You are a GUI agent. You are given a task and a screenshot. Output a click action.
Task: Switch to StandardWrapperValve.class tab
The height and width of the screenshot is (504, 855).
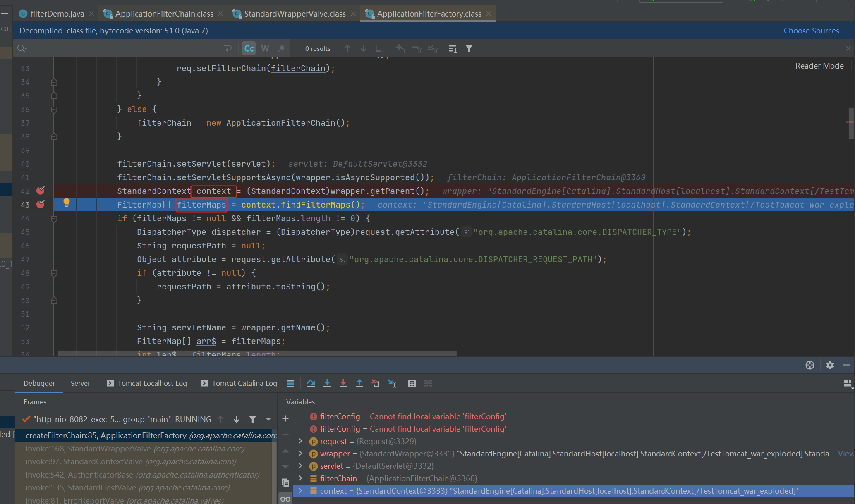[295, 14]
